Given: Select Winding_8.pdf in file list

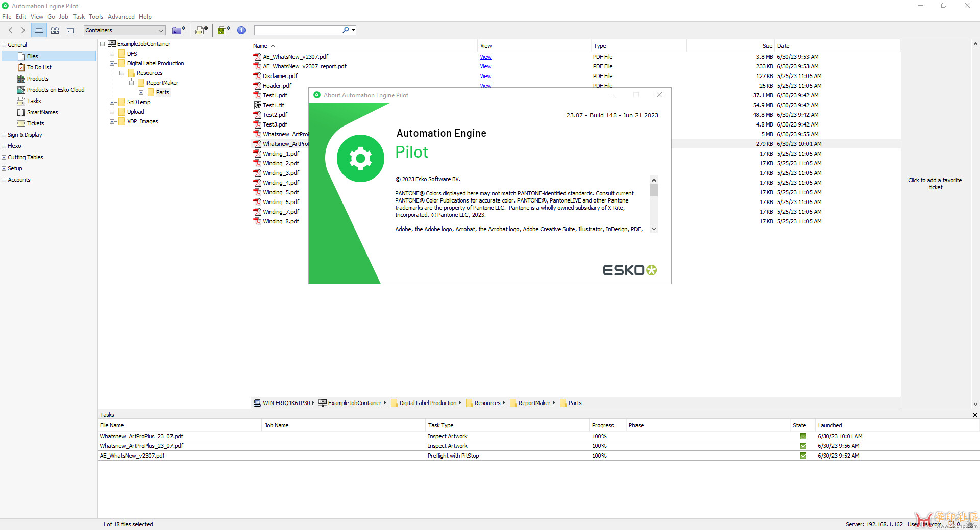Looking at the screenshot, I should [x=281, y=221].
